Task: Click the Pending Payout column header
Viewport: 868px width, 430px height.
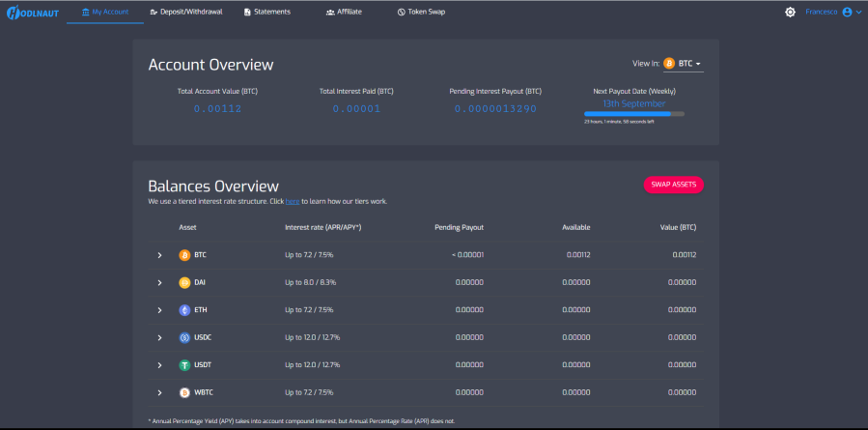Action: (x=459, y=227)
